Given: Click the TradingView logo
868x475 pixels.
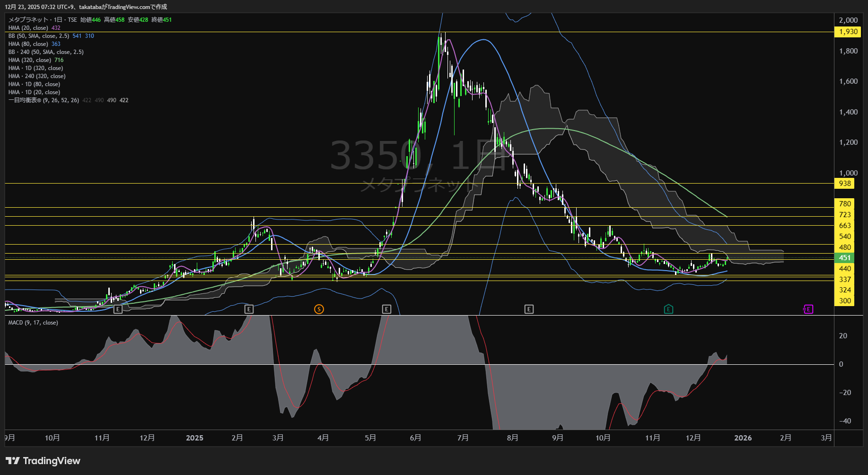Looking at the screenshot, I should [x=43, y=461].
